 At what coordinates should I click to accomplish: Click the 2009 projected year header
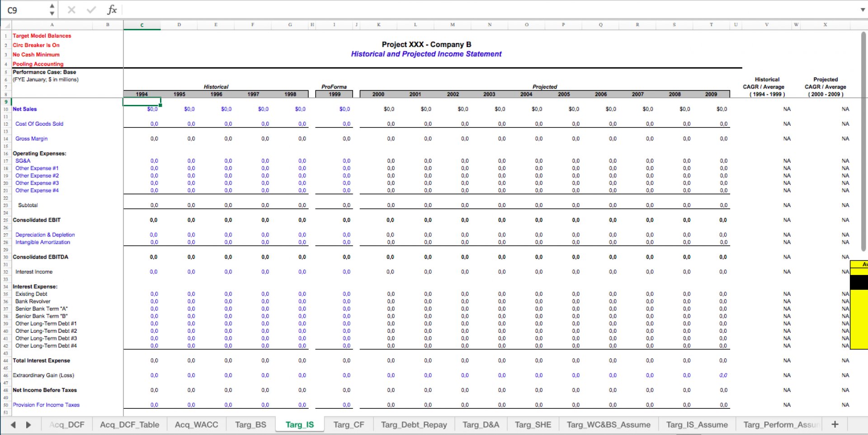[711, 94]
